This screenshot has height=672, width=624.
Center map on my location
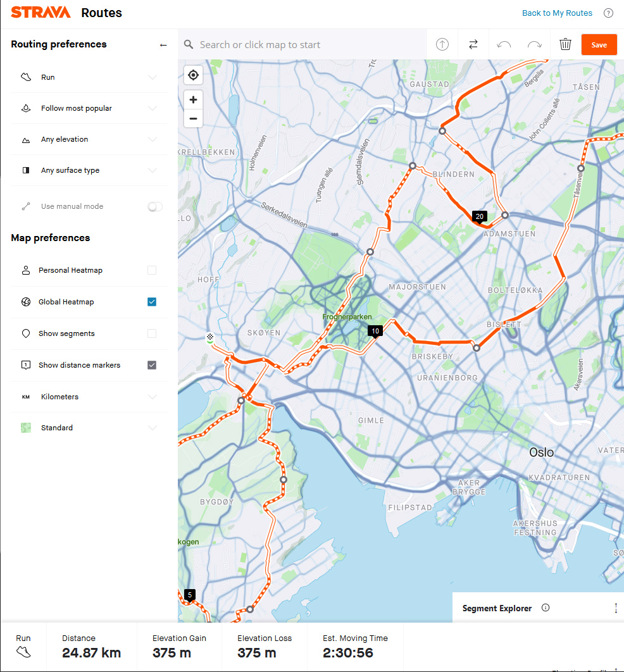click(x=193, y=75)
